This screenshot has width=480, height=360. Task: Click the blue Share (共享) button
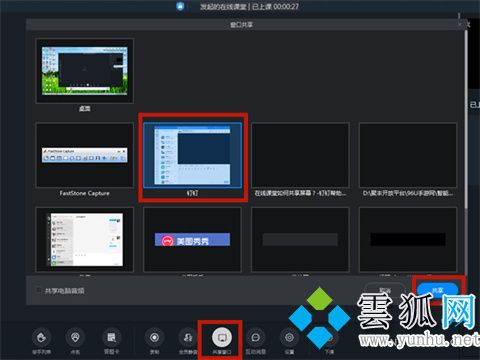(x=438, y=291)
